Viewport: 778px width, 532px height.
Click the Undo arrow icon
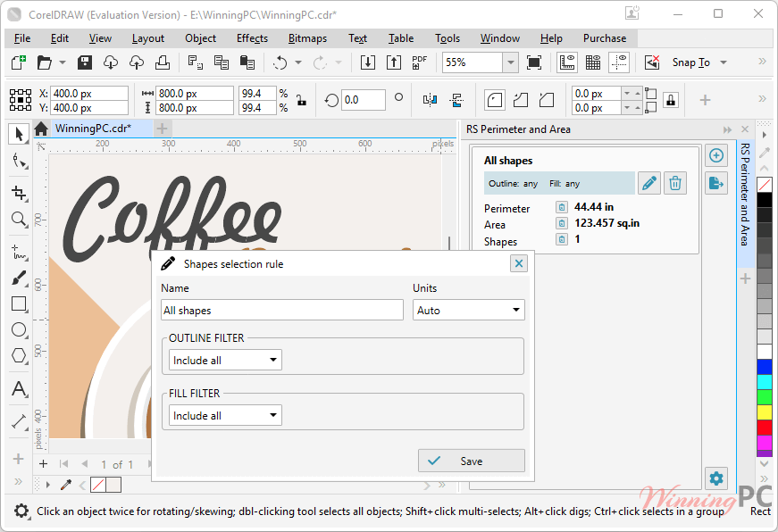pyautogui.click(x=280, y=62)
